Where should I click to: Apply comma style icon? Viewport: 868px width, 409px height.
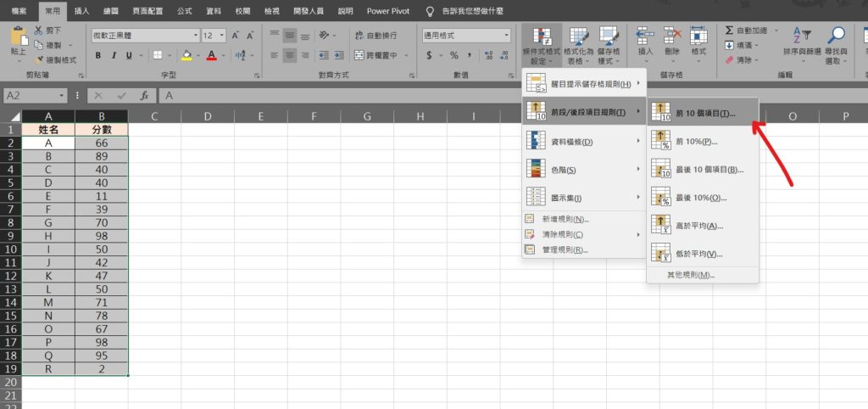pyautogui.click(x=469, y=55)
